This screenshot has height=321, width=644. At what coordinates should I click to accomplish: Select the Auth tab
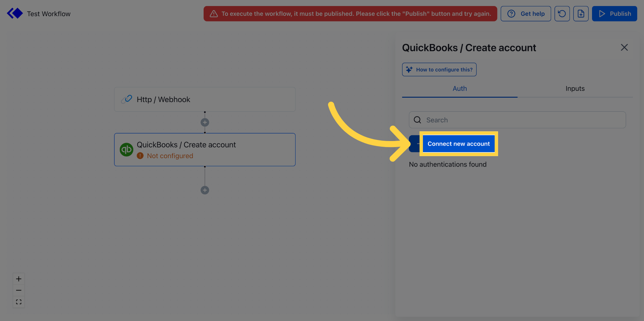pyautogui.click(x=460, y=88)
